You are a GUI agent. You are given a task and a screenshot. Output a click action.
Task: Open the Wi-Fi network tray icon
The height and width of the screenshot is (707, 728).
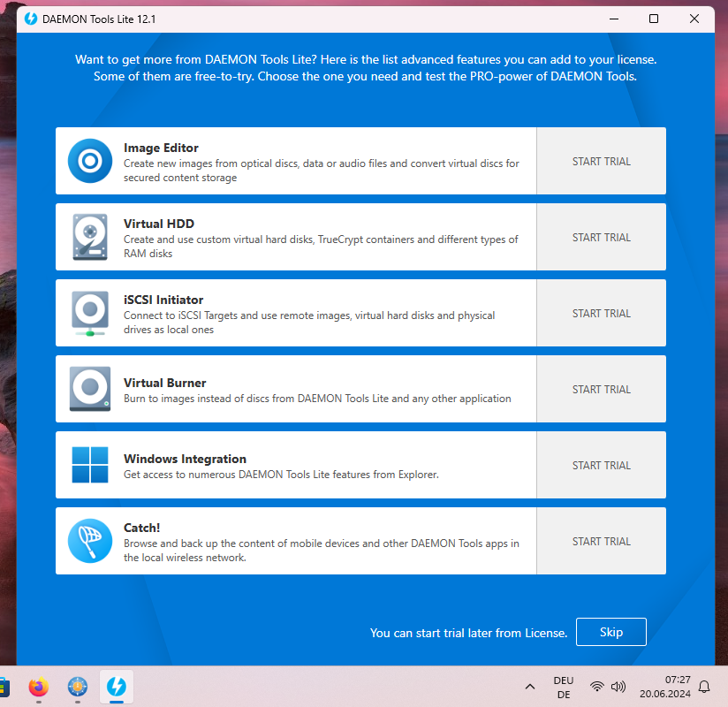pyautogui.click(x=597, y=687)
